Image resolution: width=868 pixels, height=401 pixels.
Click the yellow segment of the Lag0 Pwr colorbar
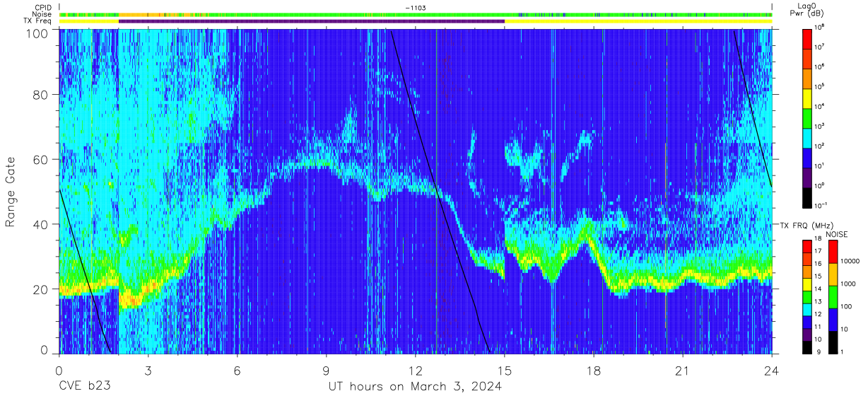pos(807,98)
